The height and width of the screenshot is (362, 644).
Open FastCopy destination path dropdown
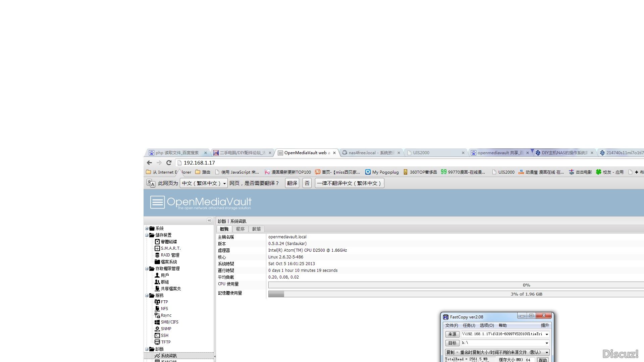point(547,343)
